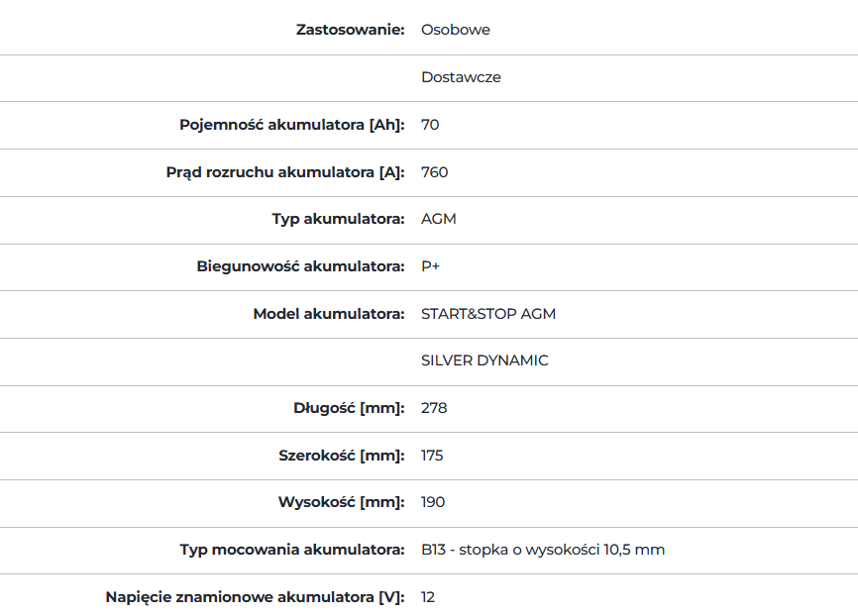
Task: Click the nominal voltage value 12
Action: pos(428,597)
